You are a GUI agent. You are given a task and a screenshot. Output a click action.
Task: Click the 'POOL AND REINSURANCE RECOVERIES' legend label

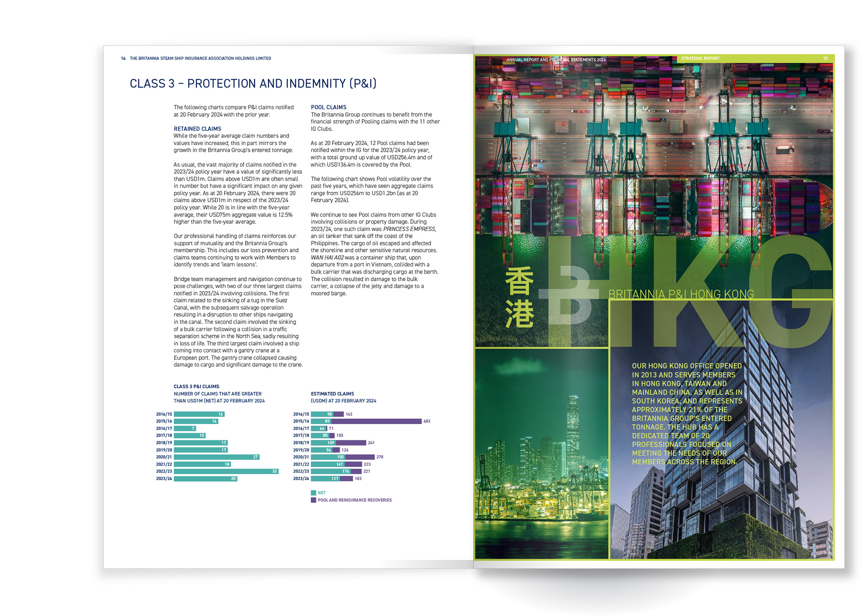pyautogui.click(x=355, y=500)
